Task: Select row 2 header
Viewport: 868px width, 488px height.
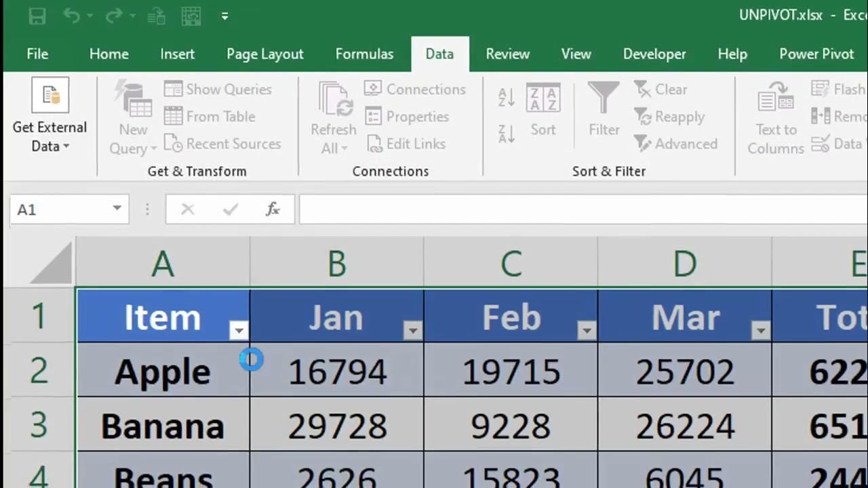Action: (x=39, y=370)
